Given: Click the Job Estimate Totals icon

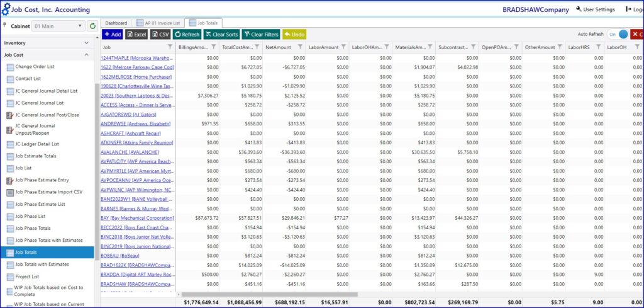Looking at the screenshot, I should [10, 156].
